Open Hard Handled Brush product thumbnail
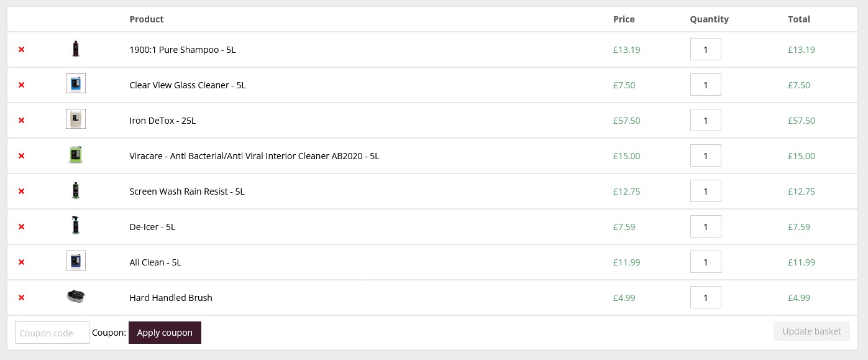Image resolution: width=868 pixels, height=360 pixels. [76, 297]
